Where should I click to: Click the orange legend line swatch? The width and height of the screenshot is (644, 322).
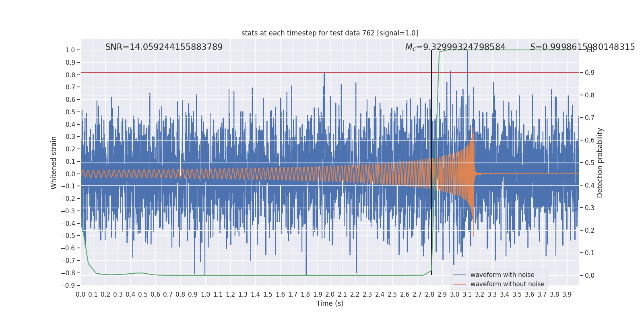pyautogui.click(x=460, y=284)
